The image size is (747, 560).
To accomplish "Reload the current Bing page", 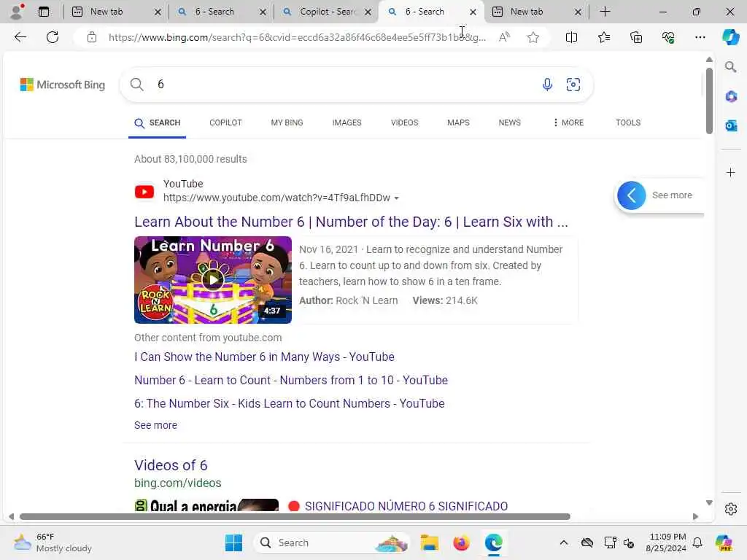I will coord(53,37).
